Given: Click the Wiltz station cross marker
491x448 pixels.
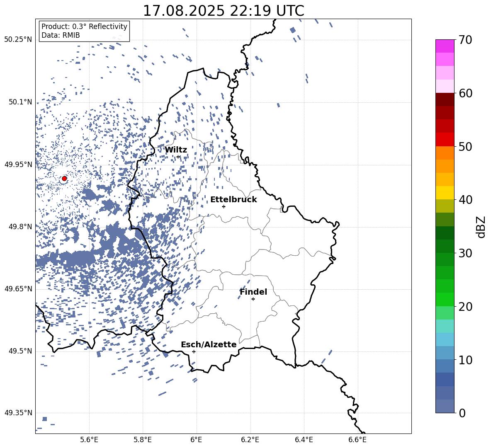Looking at the screenshot, I should pos(178,157).
